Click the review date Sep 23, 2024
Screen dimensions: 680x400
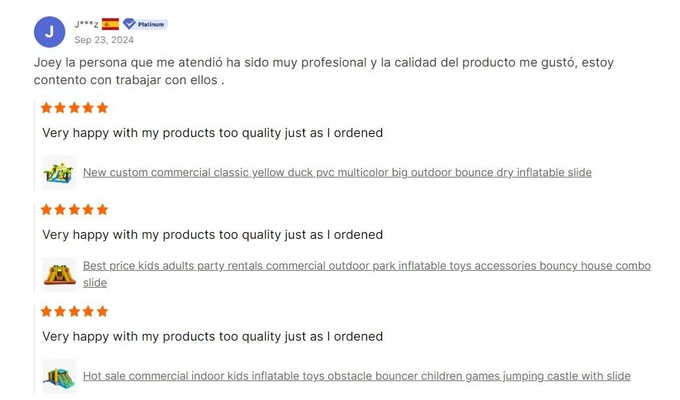[x=104, y=40]
